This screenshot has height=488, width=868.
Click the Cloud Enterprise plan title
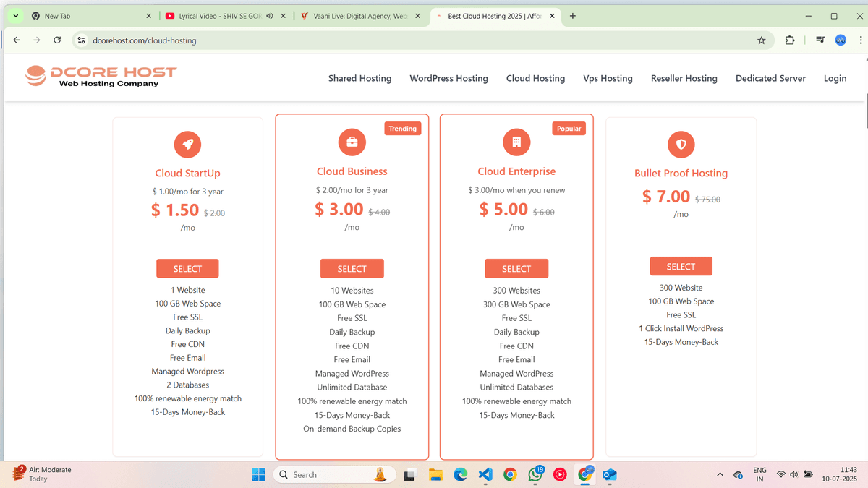516,171
